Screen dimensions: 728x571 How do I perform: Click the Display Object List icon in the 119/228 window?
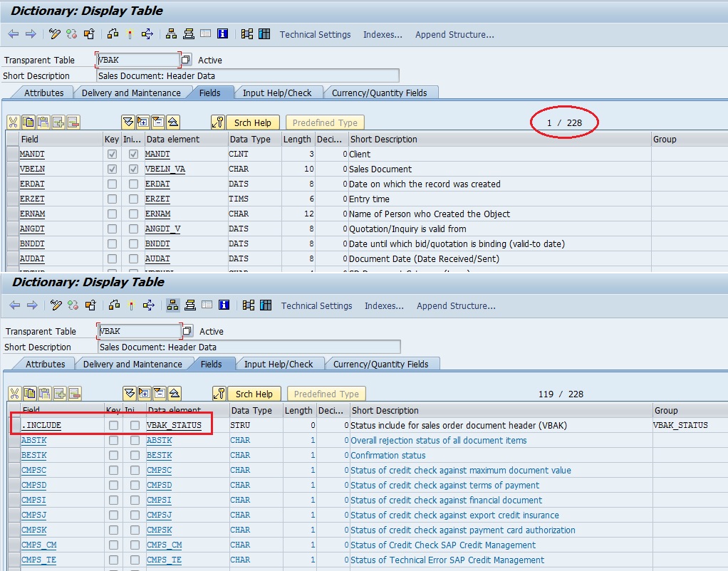pyautogui.click(x=172, y=305)
